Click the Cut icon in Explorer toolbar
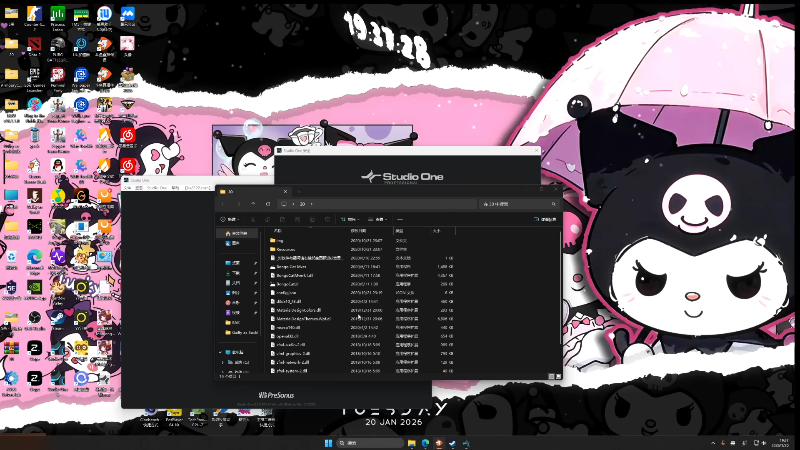This screenshot has width=800, height=450. [x=253, y=219]
